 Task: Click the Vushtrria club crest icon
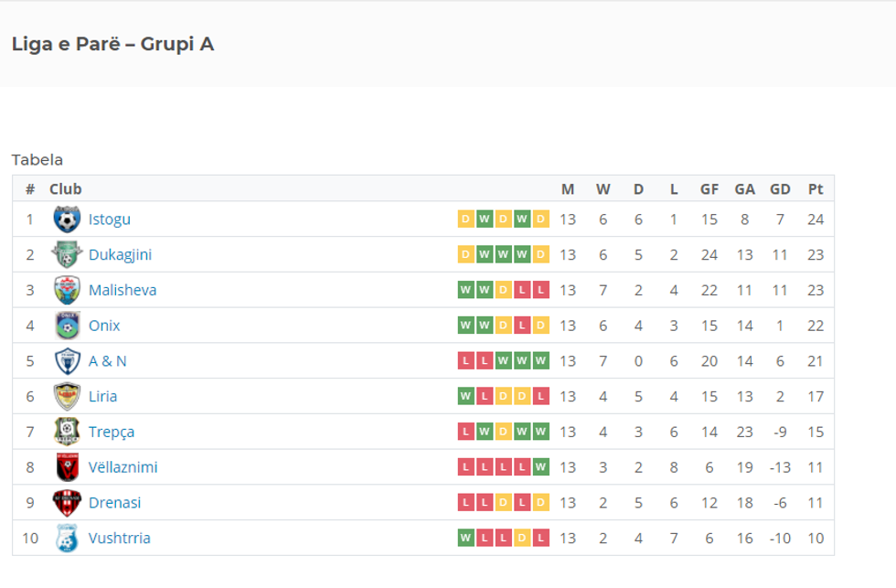[x=67, y=538]
